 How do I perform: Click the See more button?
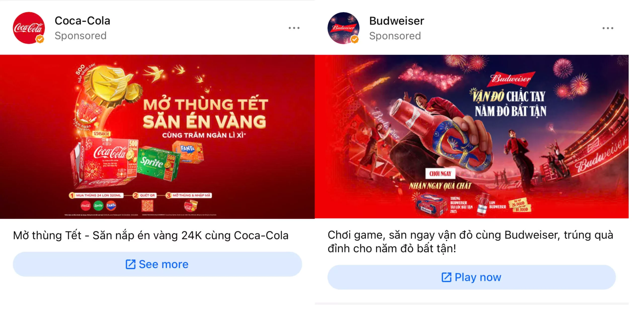pos(157,264)
